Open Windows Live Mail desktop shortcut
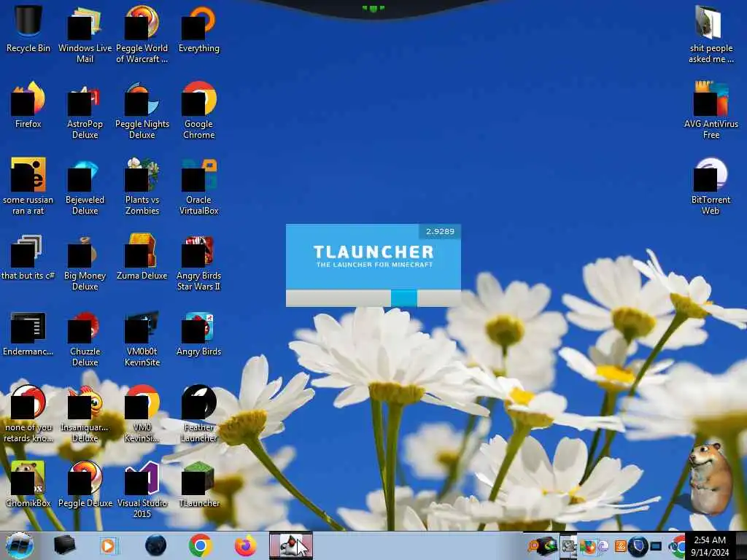The width and height of the screenshot is (747, 560). (85, 34)
